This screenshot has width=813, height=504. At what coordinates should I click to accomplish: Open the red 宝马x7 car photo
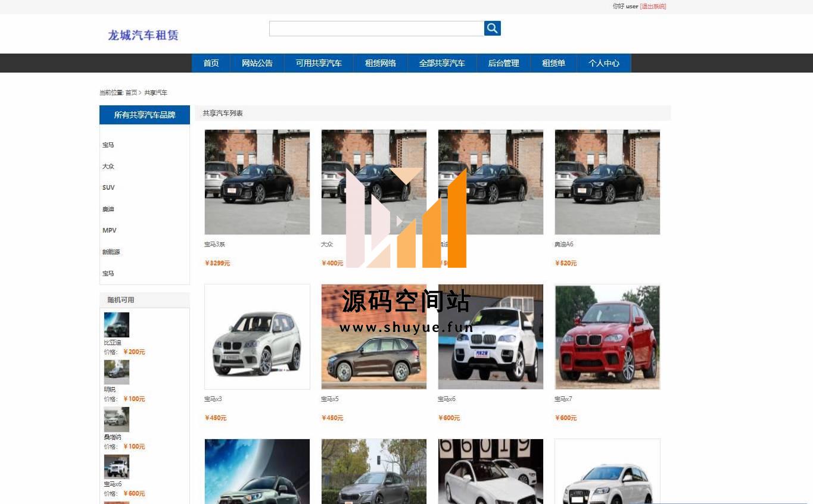click(608, 337)
